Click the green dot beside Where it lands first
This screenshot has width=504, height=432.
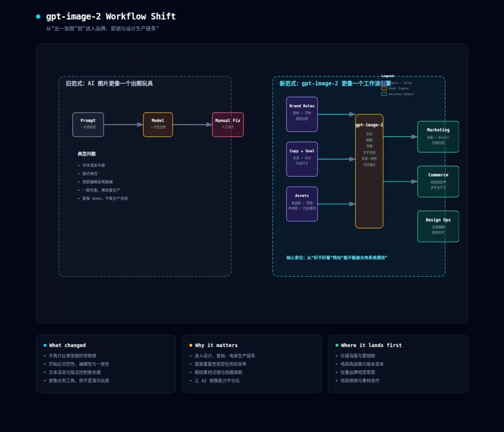click(x=337, y=345)
